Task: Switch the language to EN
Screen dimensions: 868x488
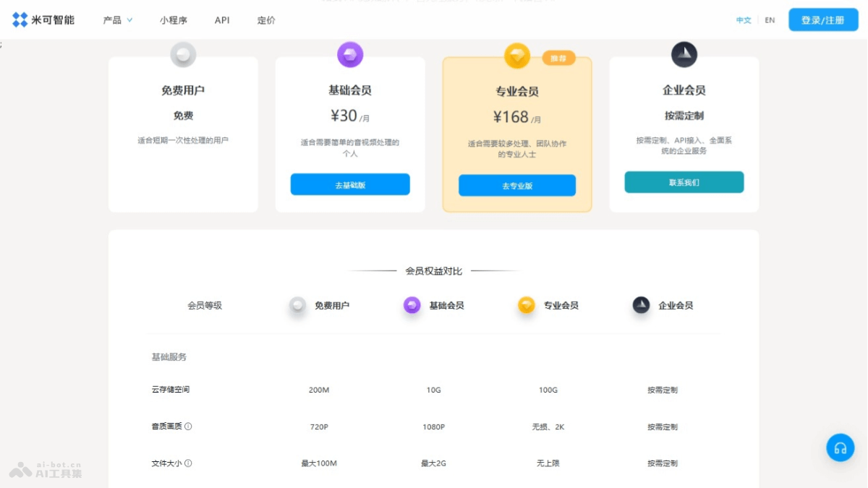Action: 770,20
